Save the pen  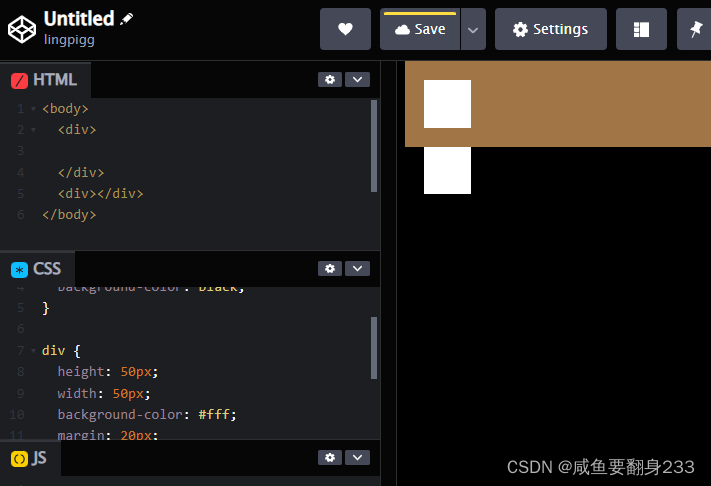(x=420, y=29)
